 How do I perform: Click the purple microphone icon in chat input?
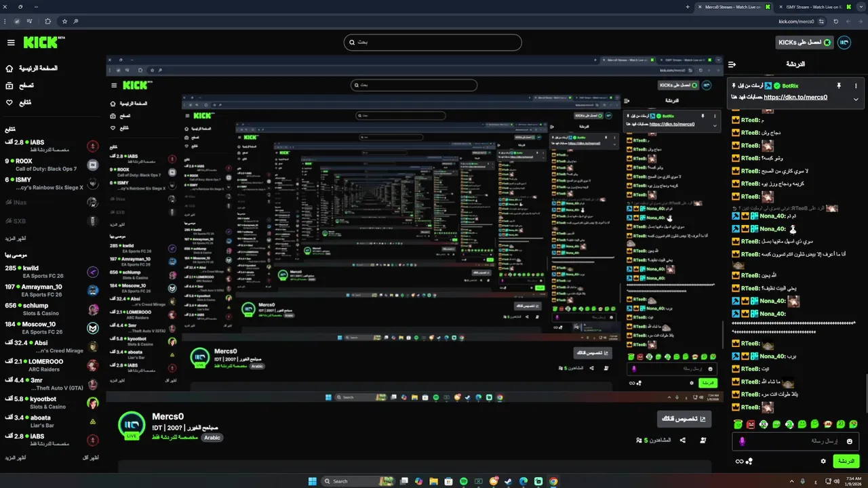742,441
